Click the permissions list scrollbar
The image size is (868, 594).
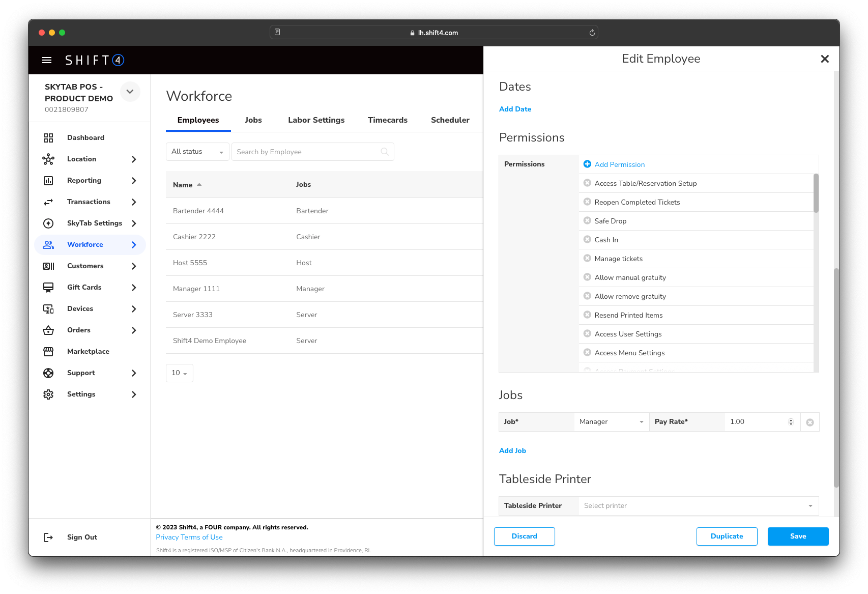(x=816, y=193)
